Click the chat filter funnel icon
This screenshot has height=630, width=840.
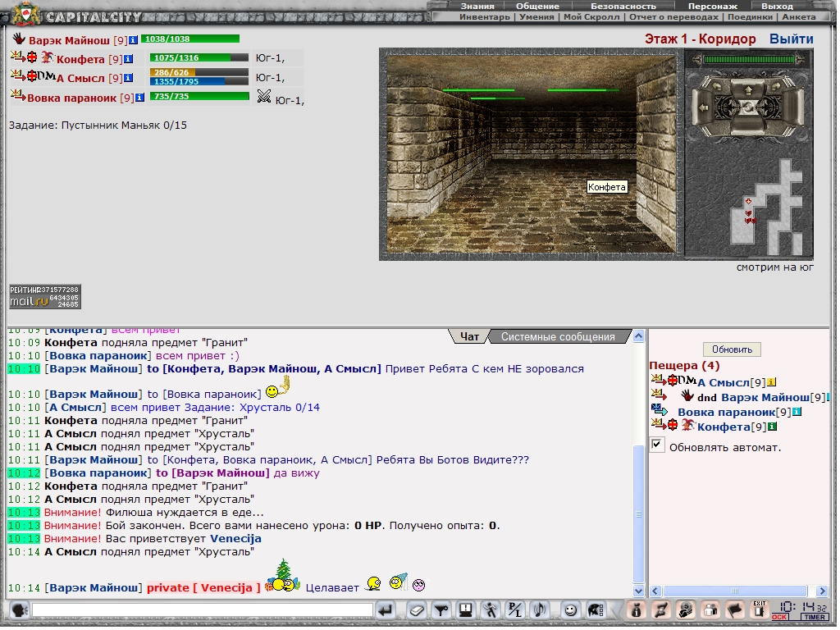[441, 610]
